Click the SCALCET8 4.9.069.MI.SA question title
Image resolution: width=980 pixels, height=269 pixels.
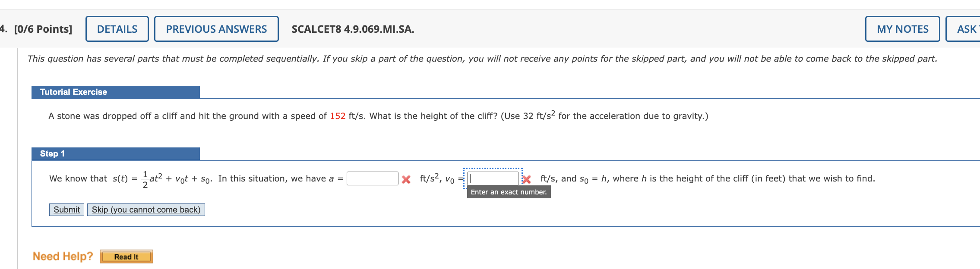(351, 30)
